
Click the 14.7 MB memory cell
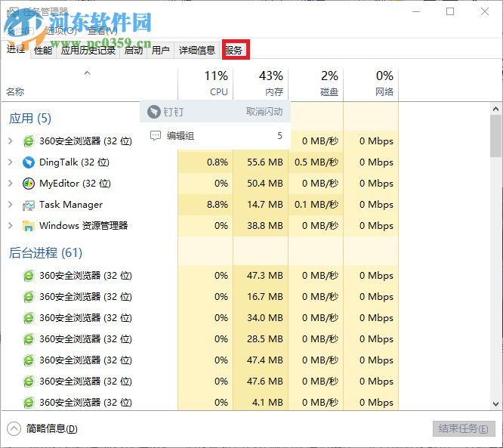tap(261, 205)
